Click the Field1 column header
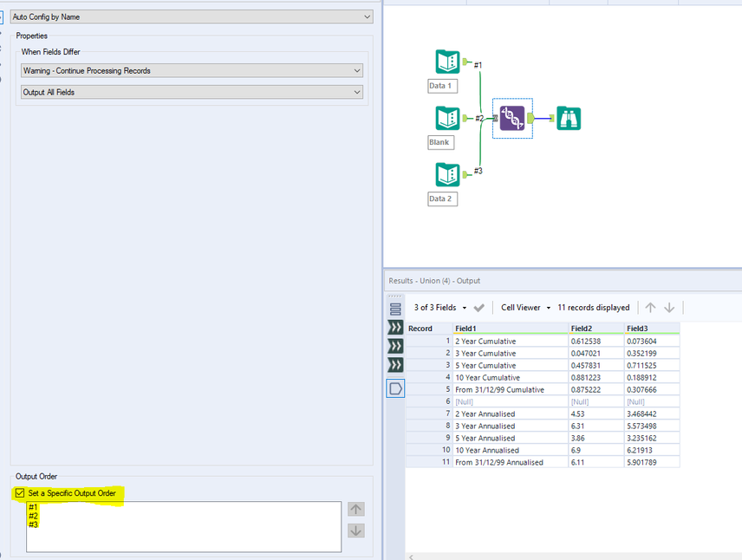 (x=511, y=329)
